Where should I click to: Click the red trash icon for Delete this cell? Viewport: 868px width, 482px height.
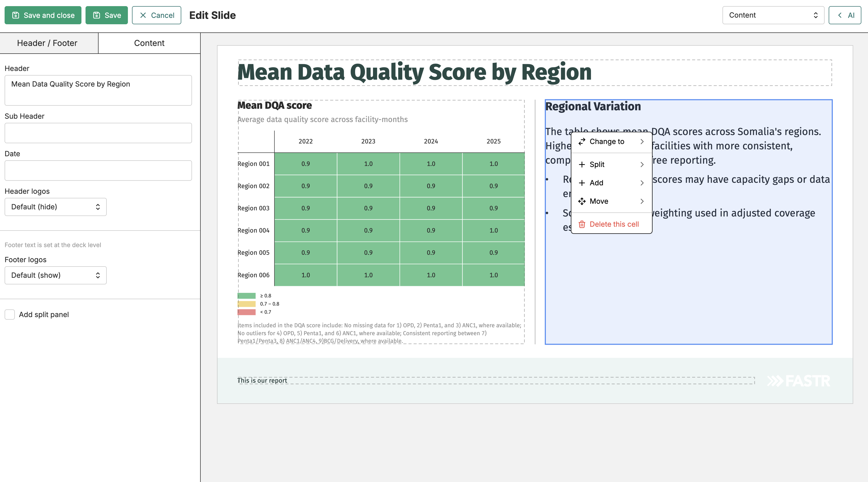pos(582,224)
